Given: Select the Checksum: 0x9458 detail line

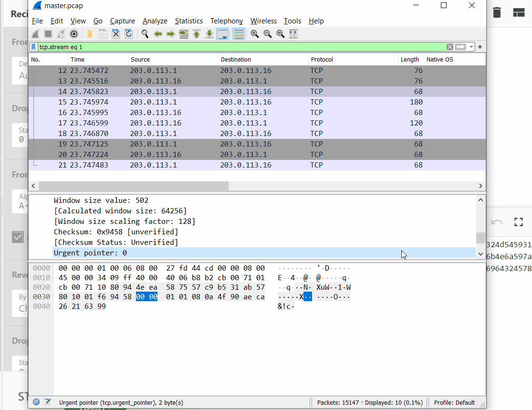Looking at the screenshot, I should pos(115,232).
